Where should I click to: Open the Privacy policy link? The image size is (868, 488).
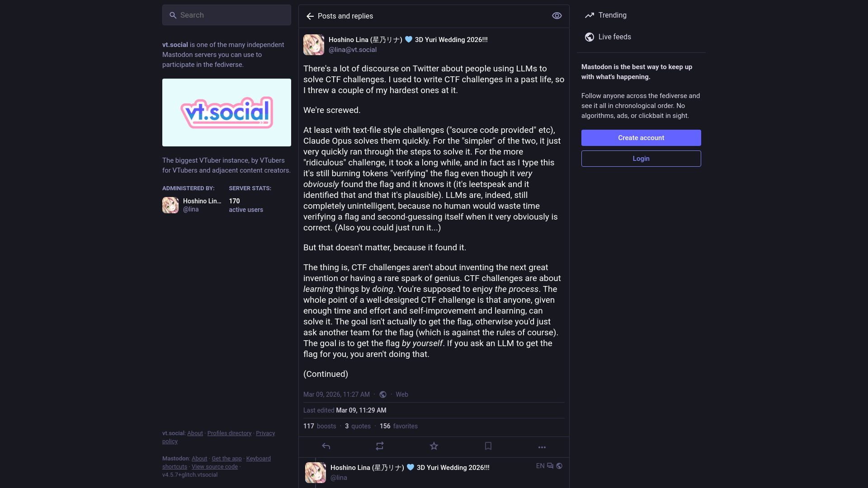(265, 433)
